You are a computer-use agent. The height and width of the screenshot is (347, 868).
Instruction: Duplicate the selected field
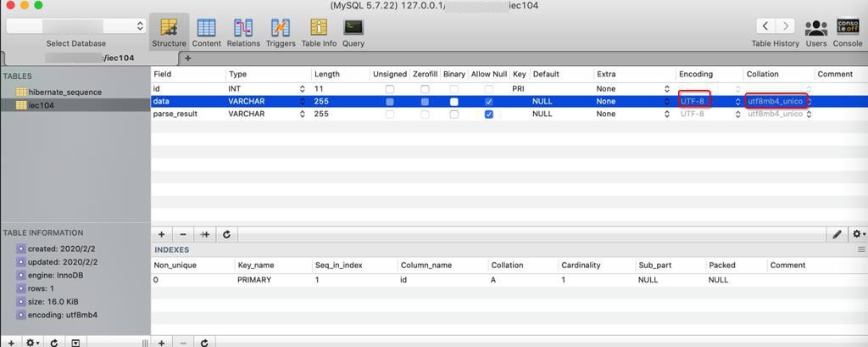point(205,234)
